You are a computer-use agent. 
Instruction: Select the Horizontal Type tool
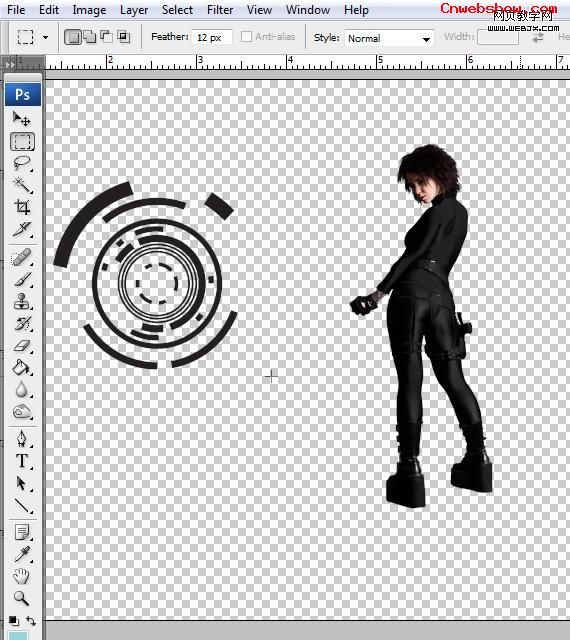pyautogui.click(x=22, y=461)
